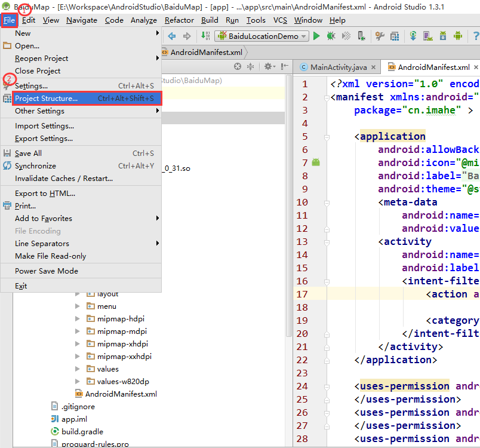Screen dimensions: 480x448
Task: Open the AVD Manager icon
Action: pos(428,36)
